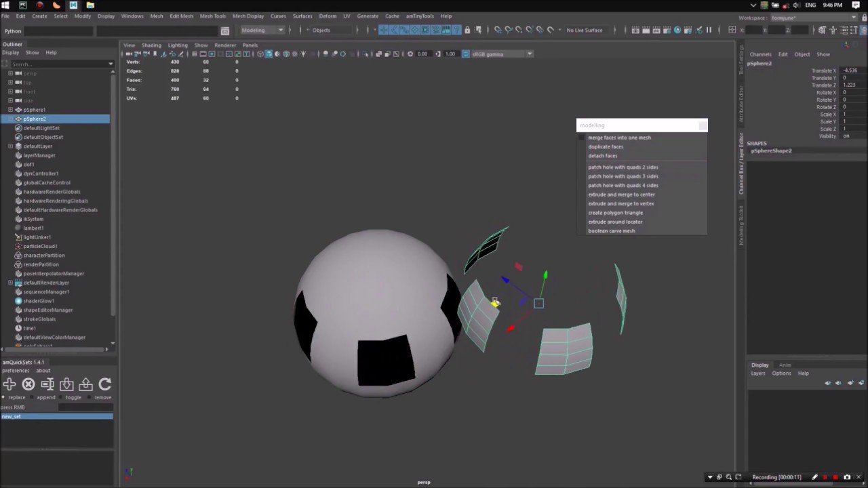The image size is (868, 488).
Task: Open the Mesh Tools menu
Action: (x=212, y=16)
